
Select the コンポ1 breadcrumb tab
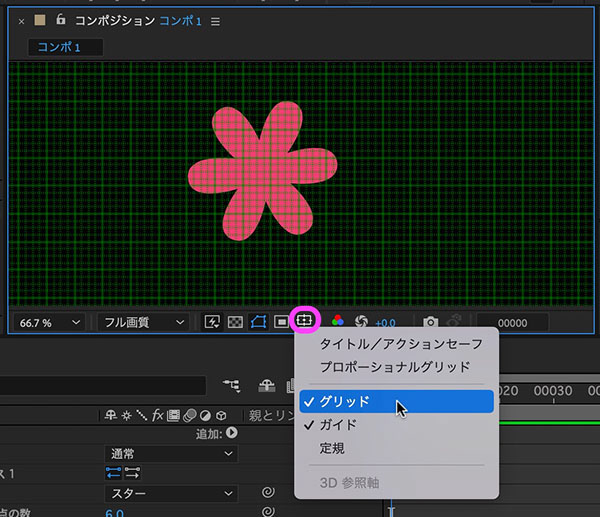65,47
